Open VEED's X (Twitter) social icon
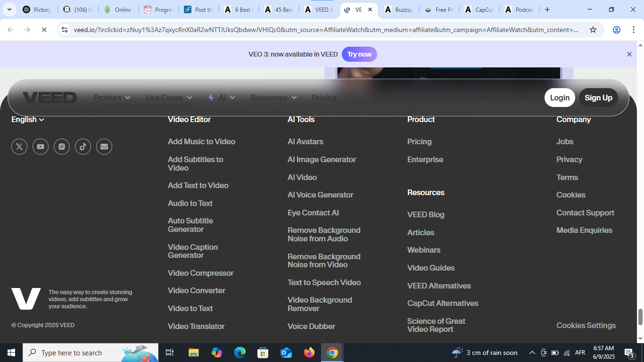644x362 pixels. 19,147
